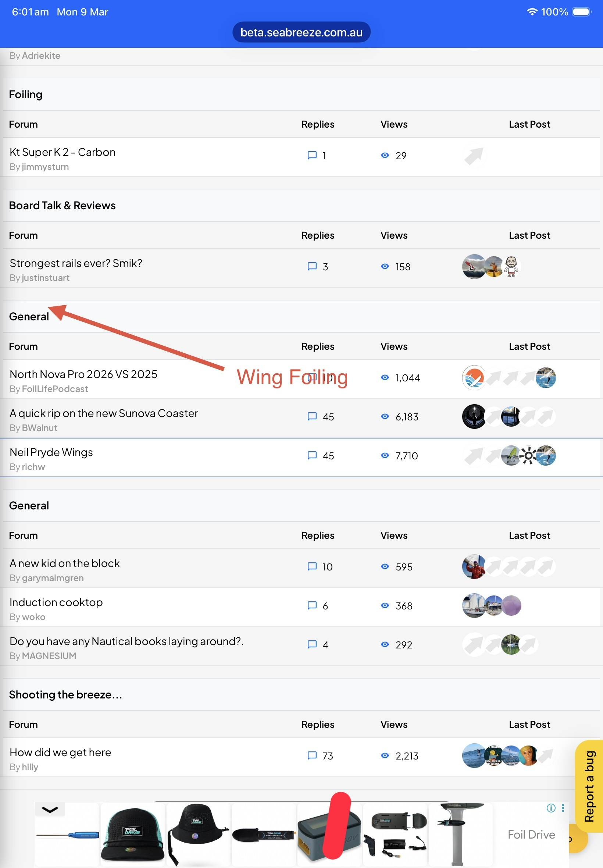Open Shooting the breeze section heading

65,694
